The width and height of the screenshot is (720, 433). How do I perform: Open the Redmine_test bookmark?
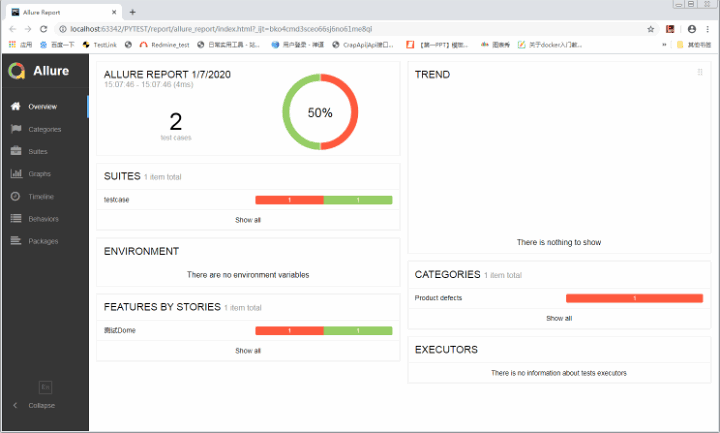coord(164,45)
